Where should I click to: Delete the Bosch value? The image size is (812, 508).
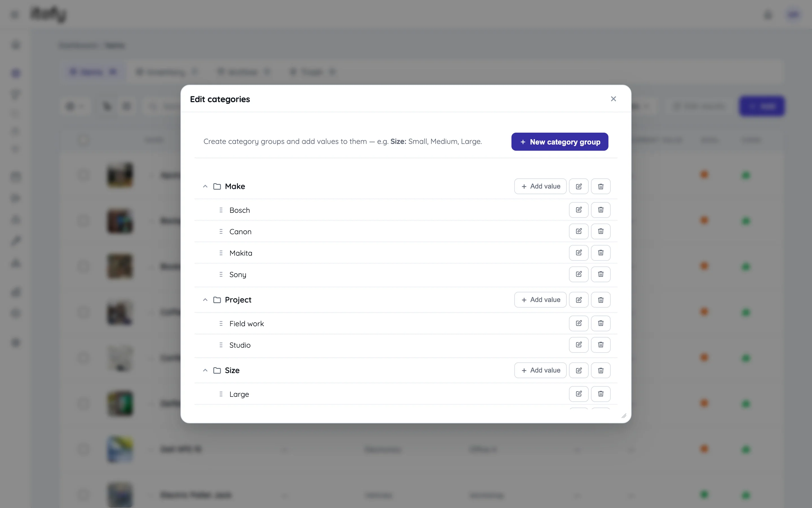(x=601, y=210)
